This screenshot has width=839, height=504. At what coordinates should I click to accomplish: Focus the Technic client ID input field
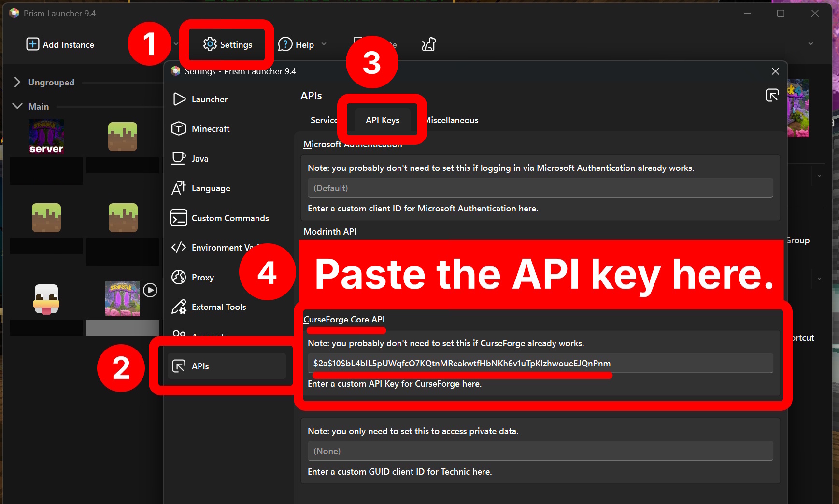coord(540,451)
